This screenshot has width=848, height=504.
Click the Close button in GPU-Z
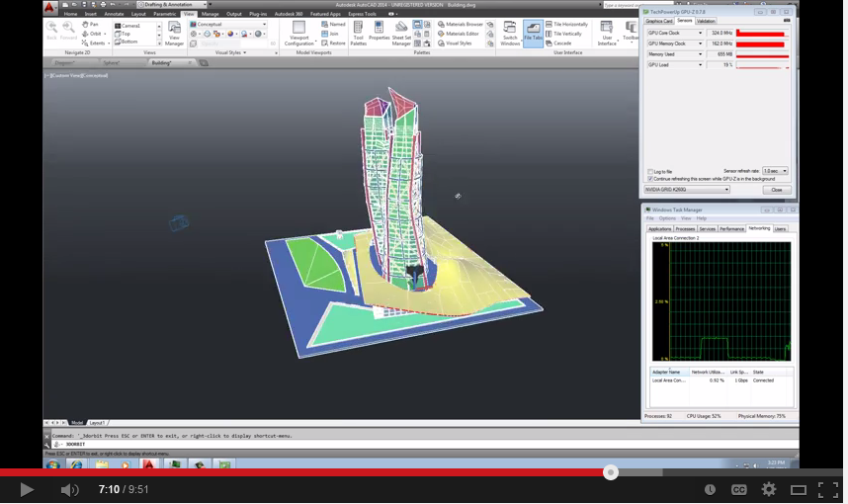776,189
